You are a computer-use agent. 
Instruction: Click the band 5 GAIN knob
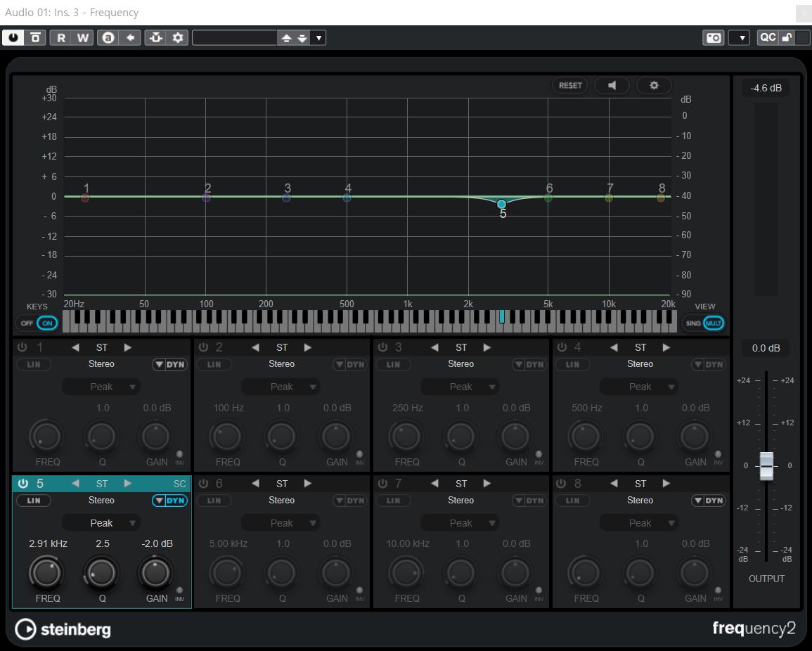pyautogui.click(x=155, y=573)
